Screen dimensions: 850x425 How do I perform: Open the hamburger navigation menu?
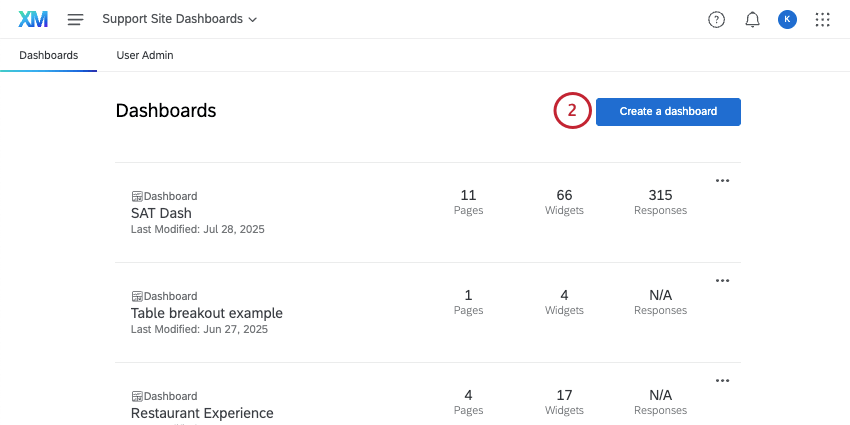[75, 19]
